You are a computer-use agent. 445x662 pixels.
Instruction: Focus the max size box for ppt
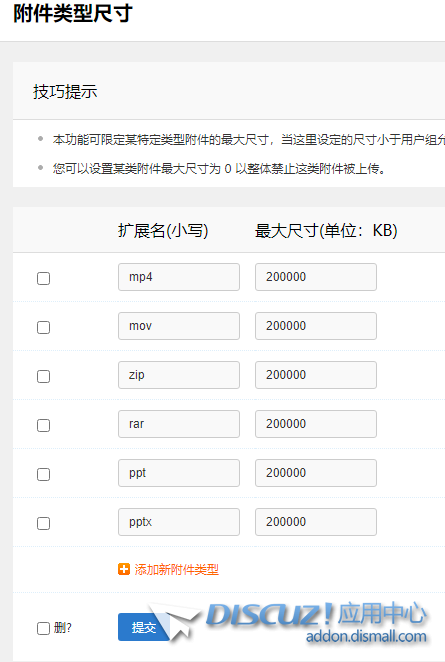click(x=316, y=473)
